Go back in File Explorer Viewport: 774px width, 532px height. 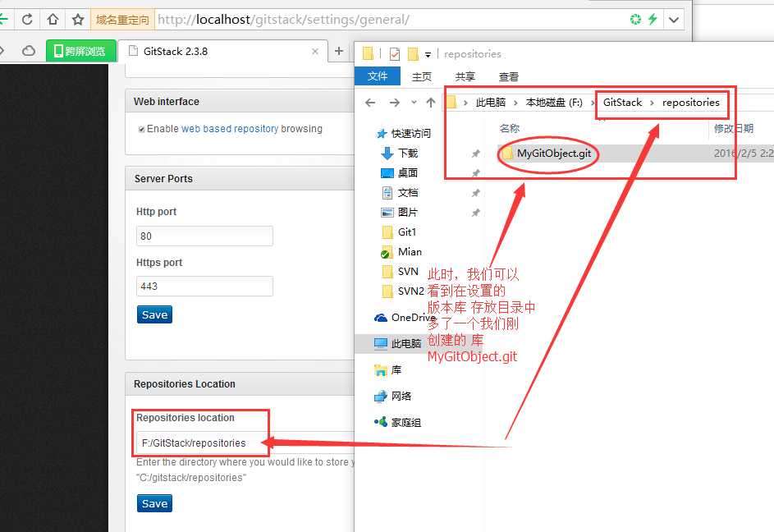[x=370, y=103]
